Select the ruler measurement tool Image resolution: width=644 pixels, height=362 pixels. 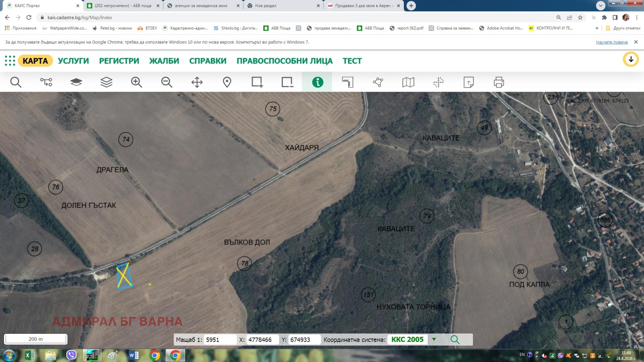(x=347, y=82)
